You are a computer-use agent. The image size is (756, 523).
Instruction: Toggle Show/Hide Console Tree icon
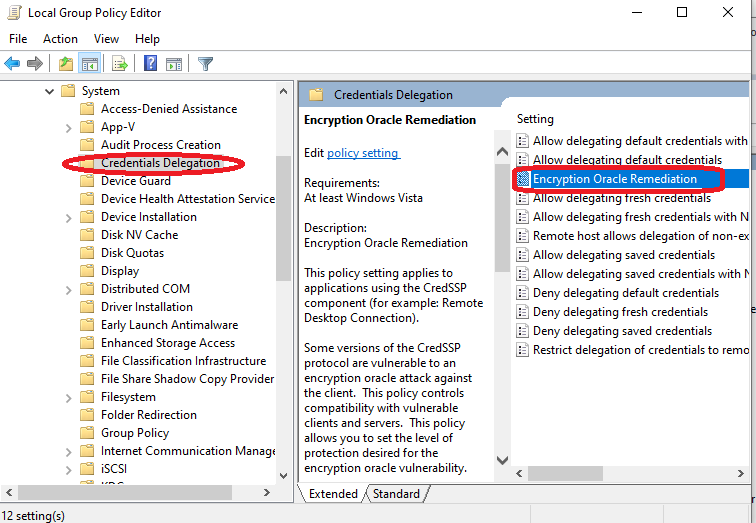90,64
